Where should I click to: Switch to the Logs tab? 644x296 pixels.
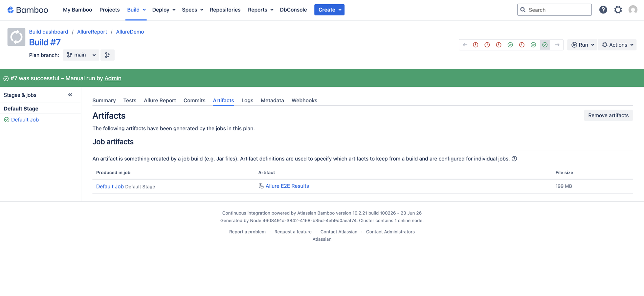pos(247,100)
